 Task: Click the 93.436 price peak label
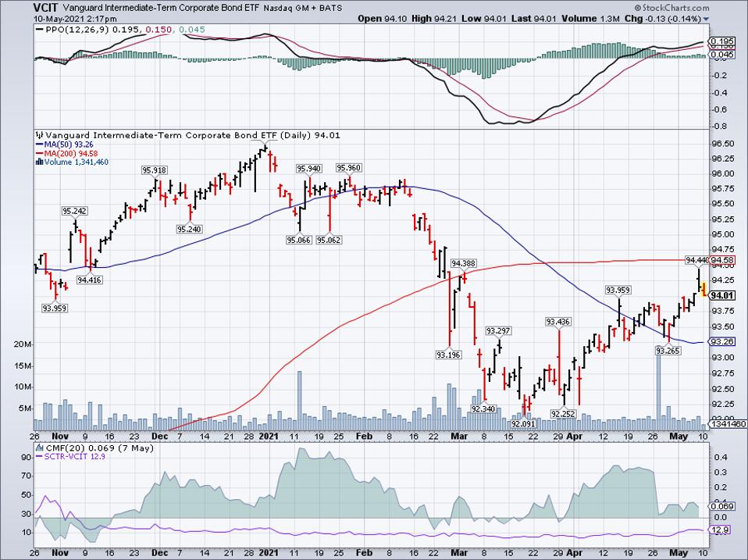coord(557,322)
